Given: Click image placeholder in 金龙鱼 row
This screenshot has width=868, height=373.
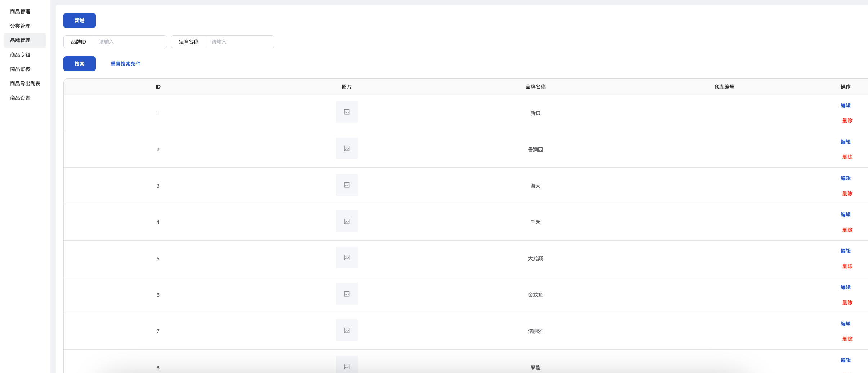Looking at the screenshot, I should point(346,294).
